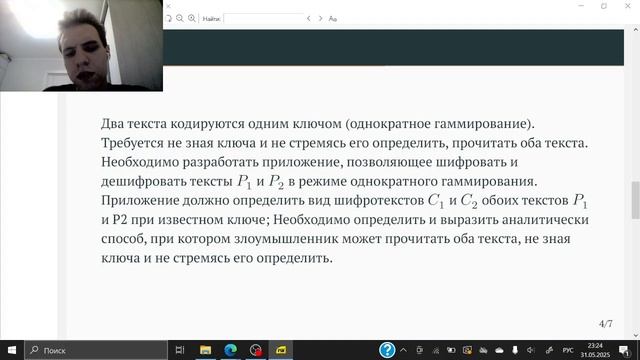The width and height of the screenshot is (640, 360).
Task: Click the OneDrive cloud tray icon
Action: point(499,350)
